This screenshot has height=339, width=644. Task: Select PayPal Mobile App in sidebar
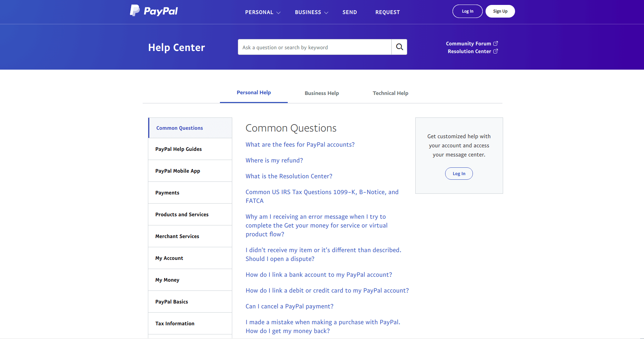pyautogui.click(x=190, y=171)
